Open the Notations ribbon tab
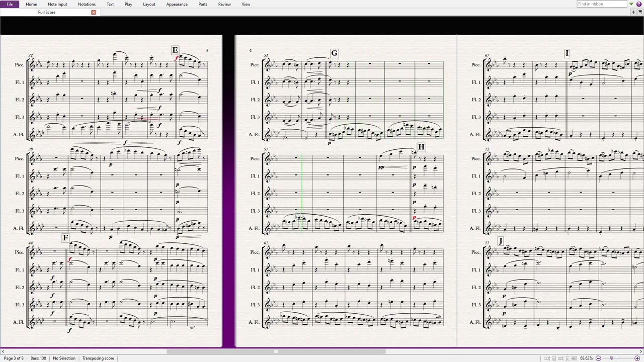The width and height of the screenshot is (644, 362). [x=87, y=4]
